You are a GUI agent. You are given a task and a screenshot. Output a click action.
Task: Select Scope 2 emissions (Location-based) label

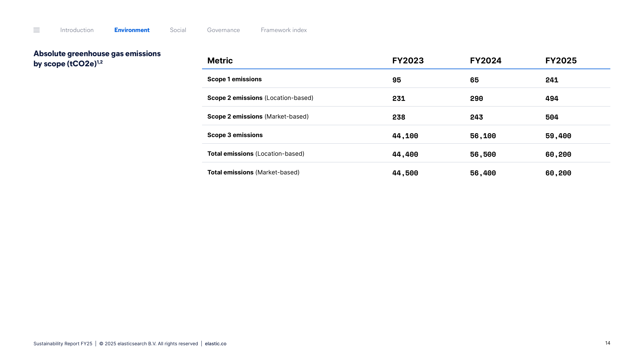point(260,98)
